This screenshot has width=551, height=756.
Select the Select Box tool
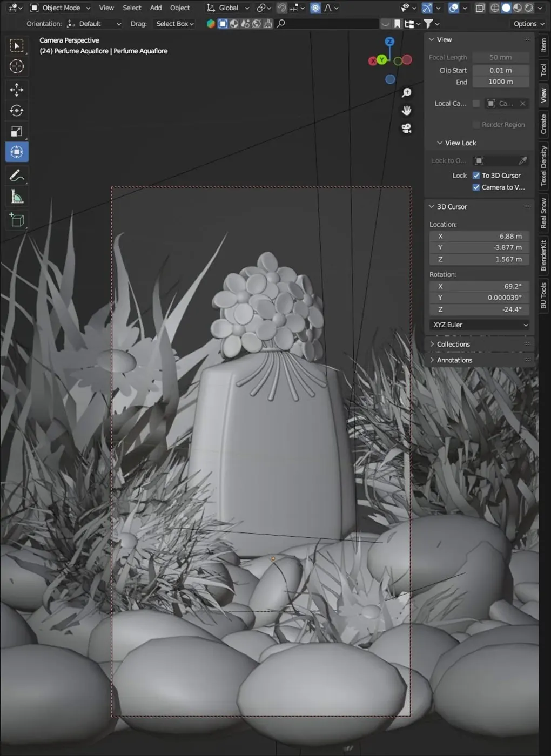point(17,46)
